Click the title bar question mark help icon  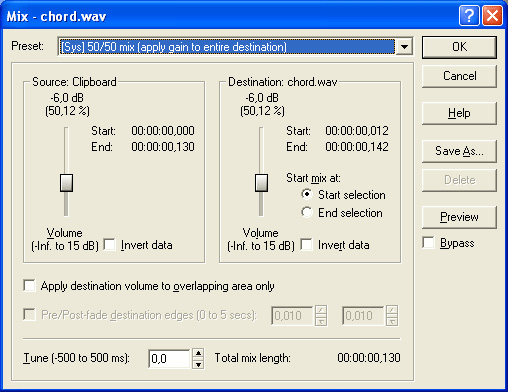pyautogui.click(x=469, y=15)
